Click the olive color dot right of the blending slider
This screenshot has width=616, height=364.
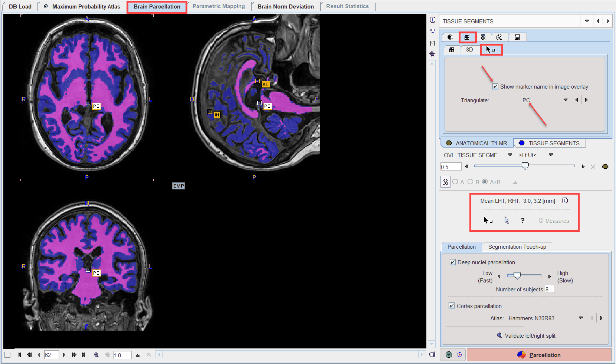(605, 166)
